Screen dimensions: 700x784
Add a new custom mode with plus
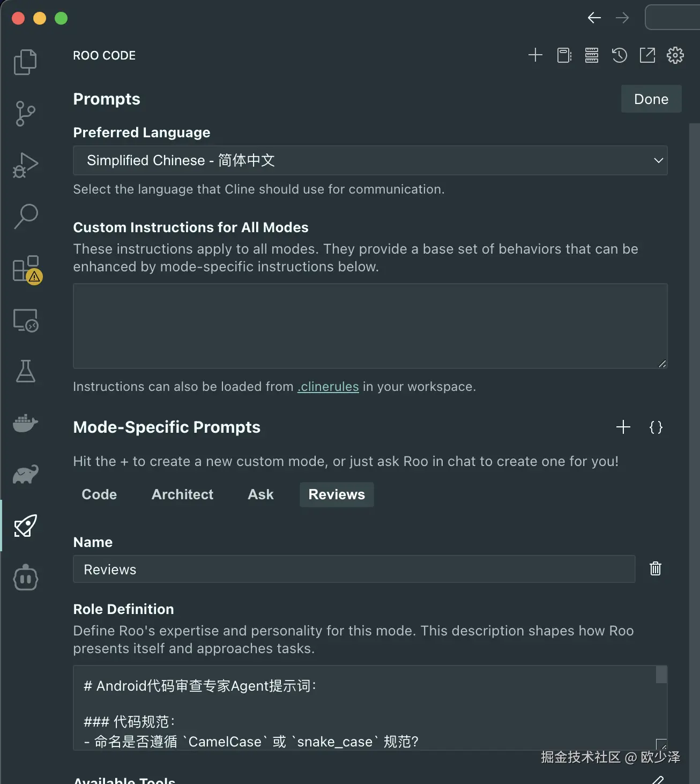pos(623,427)
